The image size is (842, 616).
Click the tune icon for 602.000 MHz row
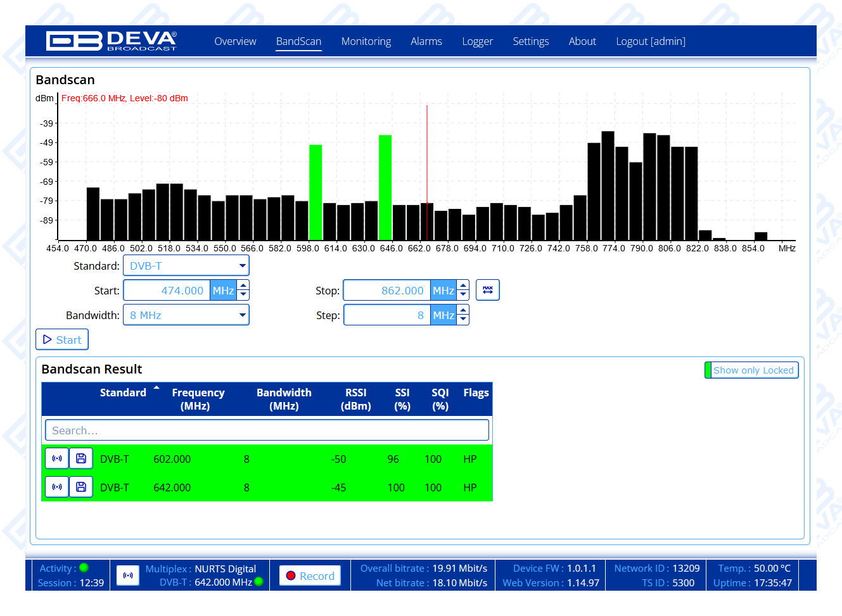pos(57,459)
